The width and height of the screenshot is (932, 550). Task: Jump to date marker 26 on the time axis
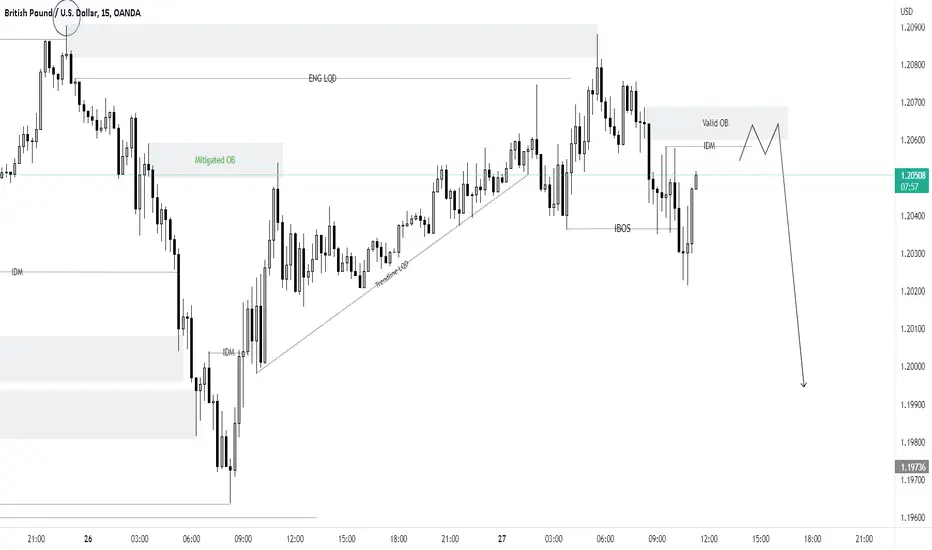pos(88,539)
